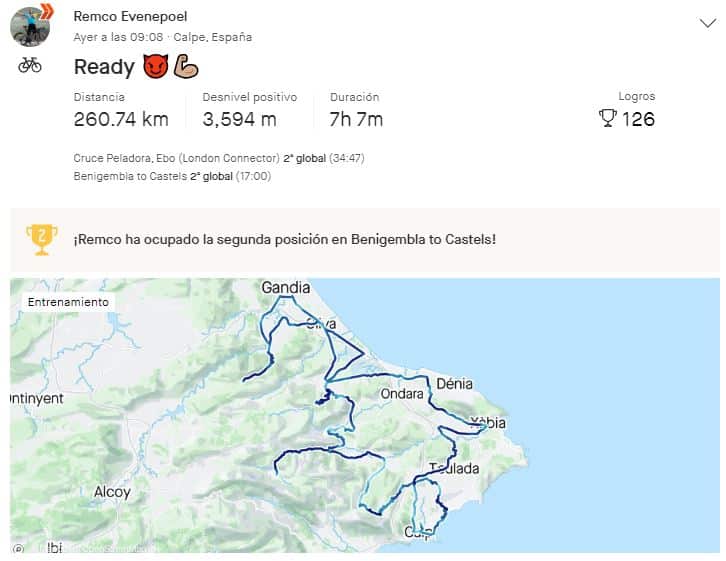Click the second-position achievement banner text

click(285, 239)
